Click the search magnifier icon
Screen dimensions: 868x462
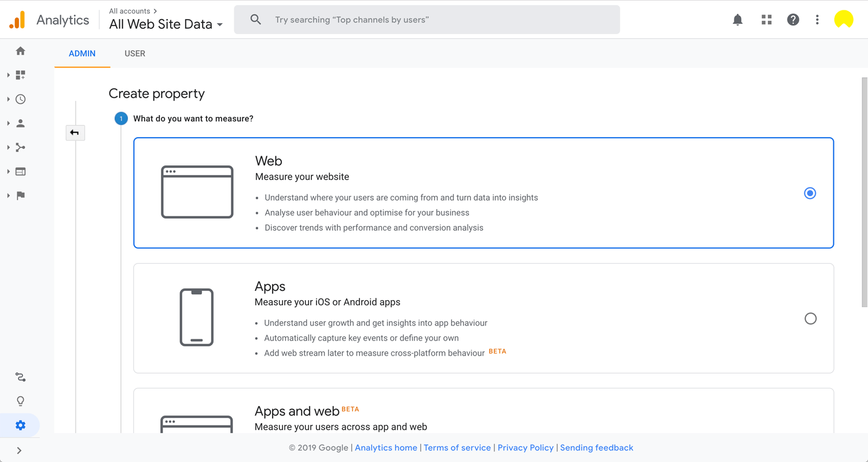256,20
